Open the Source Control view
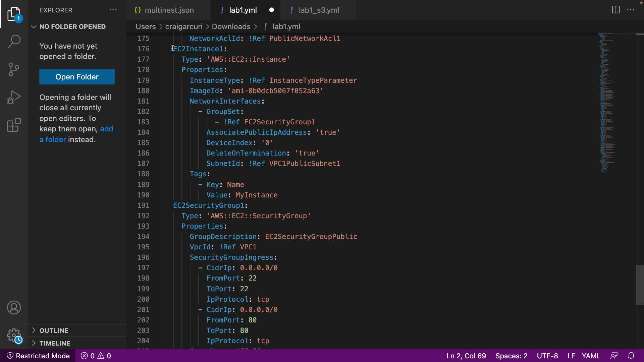Screen dimensions: 644x362 pos(14,69)
